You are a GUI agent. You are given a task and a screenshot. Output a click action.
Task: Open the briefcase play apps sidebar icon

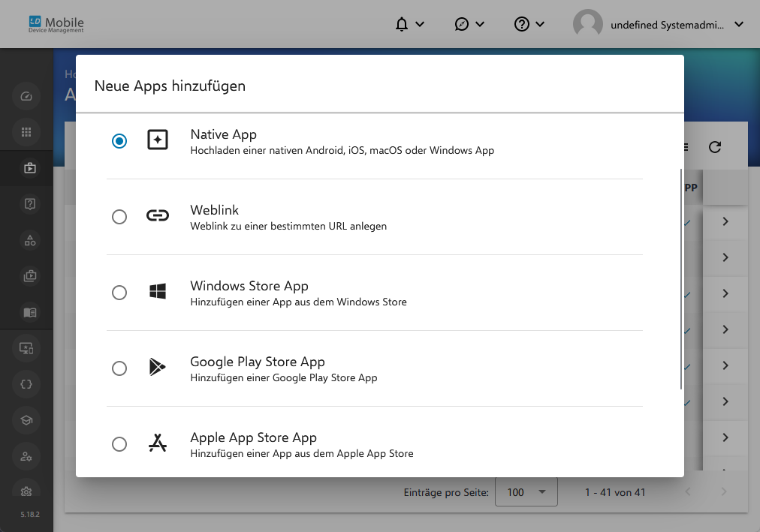(29, 168)
